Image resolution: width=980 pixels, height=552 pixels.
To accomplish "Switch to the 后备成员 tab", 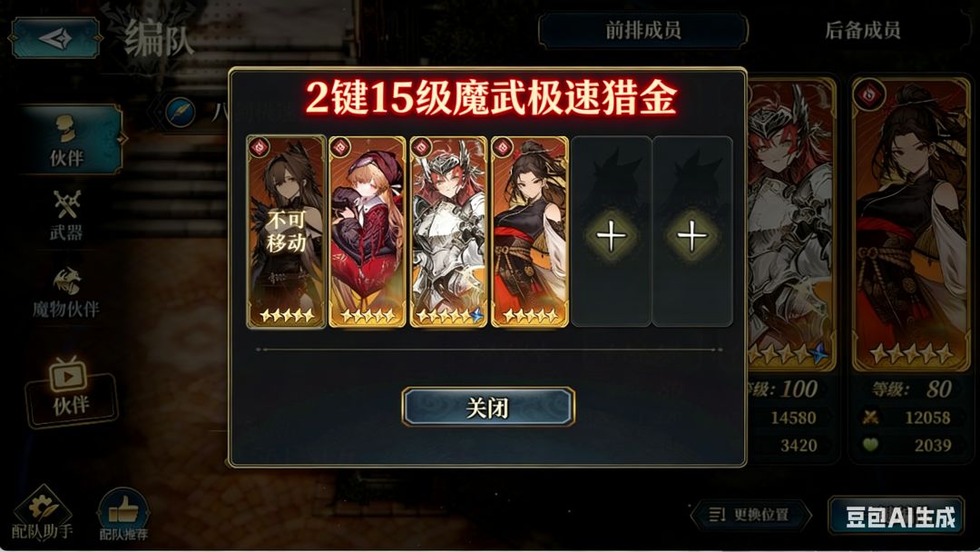I will pyautogui.click(x=863, y=30).
